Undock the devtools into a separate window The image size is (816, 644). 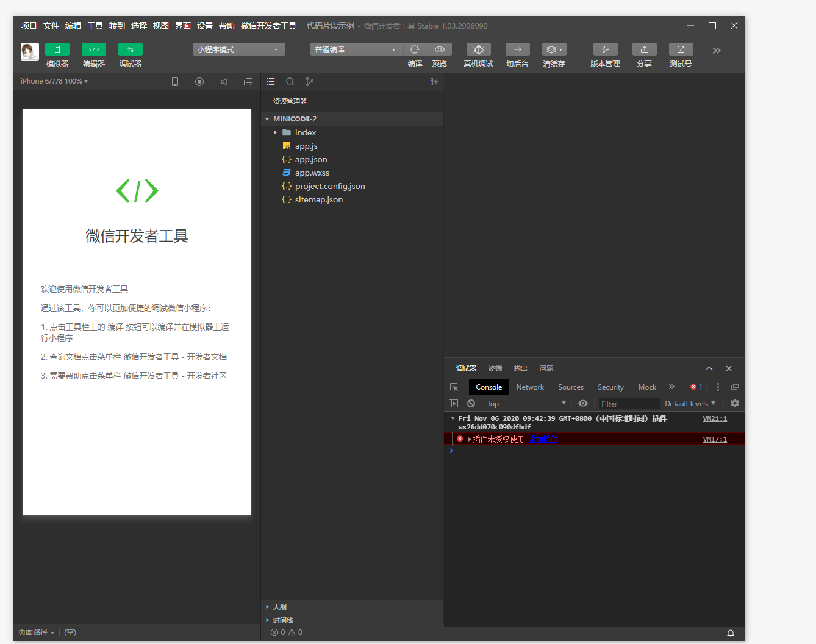click(735, 387)
